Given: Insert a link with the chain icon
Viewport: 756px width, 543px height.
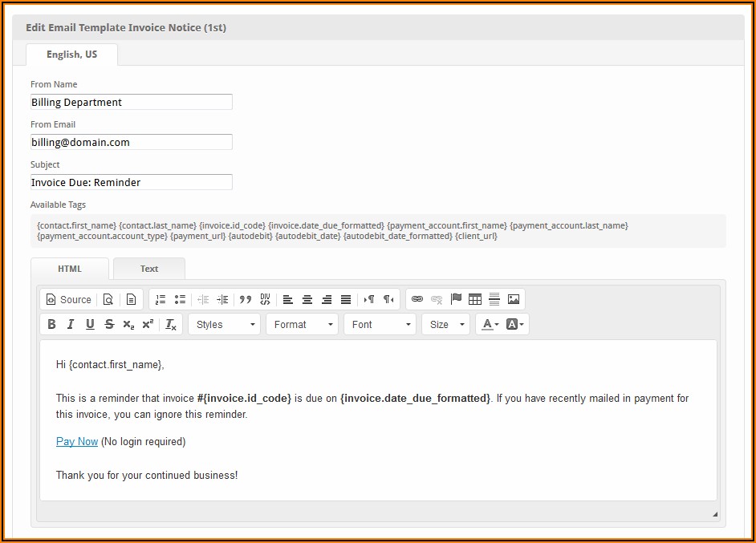Looking at the screenshot, I should [x=417, y=299].
